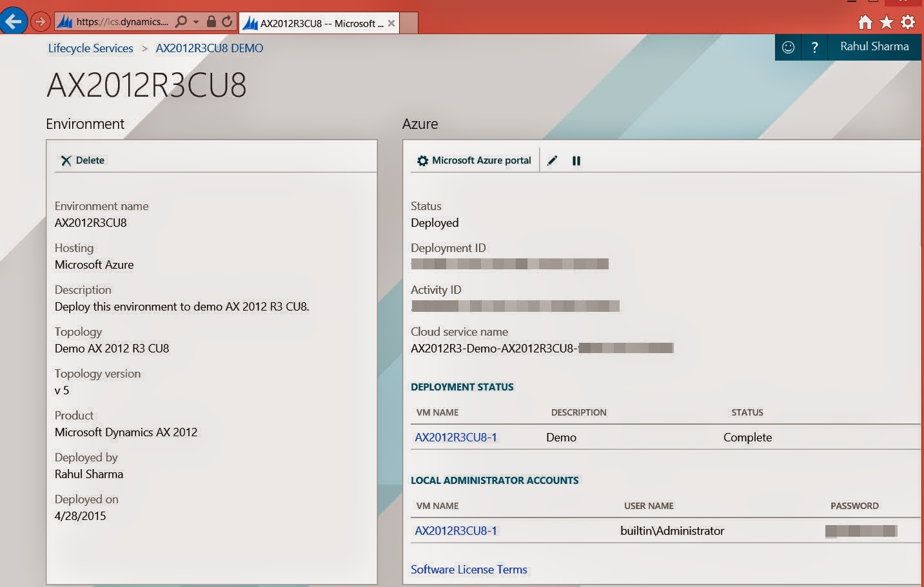924x587 pixels.
Task: Click the builtin\Administrator user name cell
Action: tap(672, 531)
